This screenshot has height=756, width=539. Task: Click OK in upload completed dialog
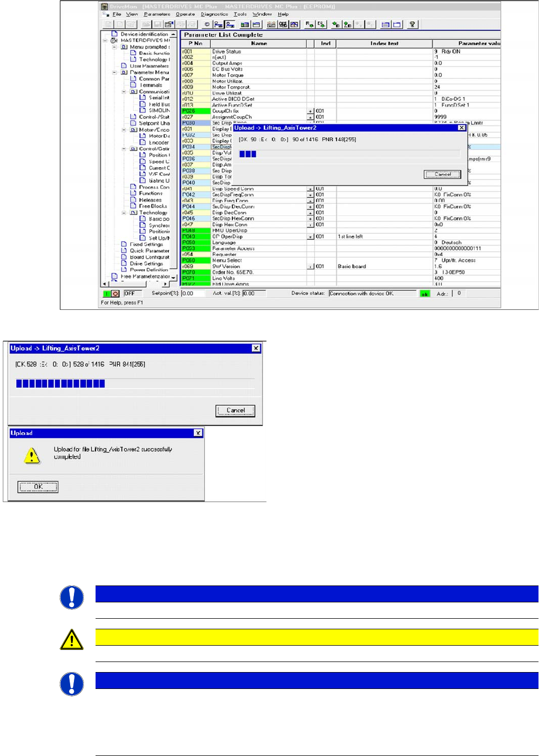click(x=38, y=487)
